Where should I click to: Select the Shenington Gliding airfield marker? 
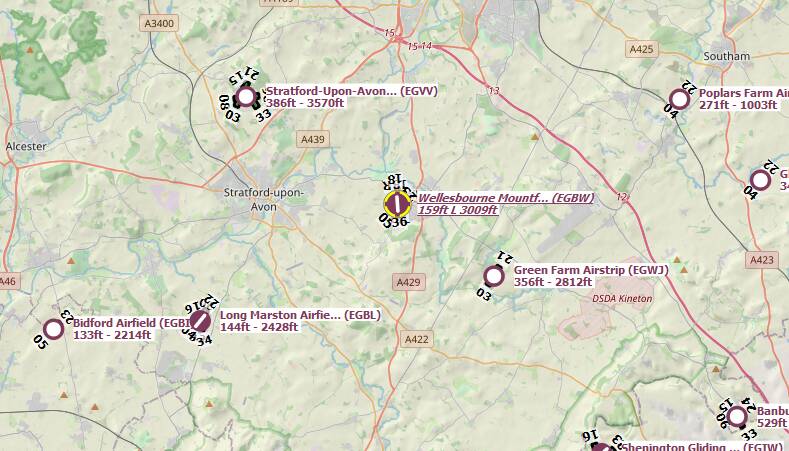[x=601, y=447]
